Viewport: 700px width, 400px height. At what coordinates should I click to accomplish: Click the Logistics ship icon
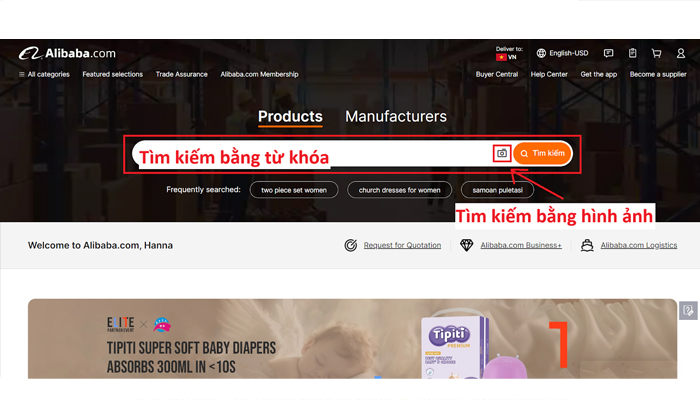pyautogui.click(x=587, y=245)
